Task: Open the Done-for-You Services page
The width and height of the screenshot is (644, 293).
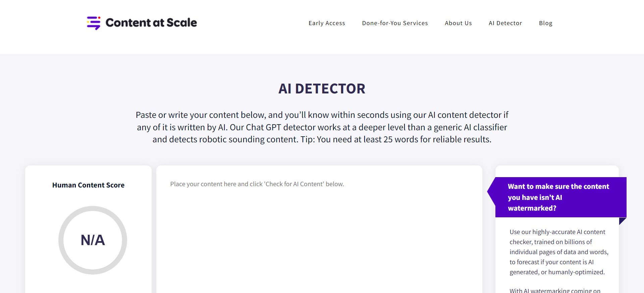Action: click(x=395, y=23)
